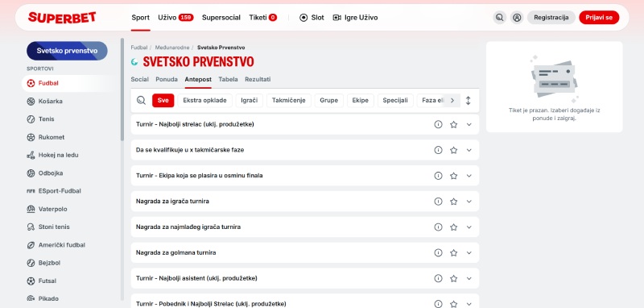
Task: Show info for Nagrada za golmana turnira
Action: [438, 252]
